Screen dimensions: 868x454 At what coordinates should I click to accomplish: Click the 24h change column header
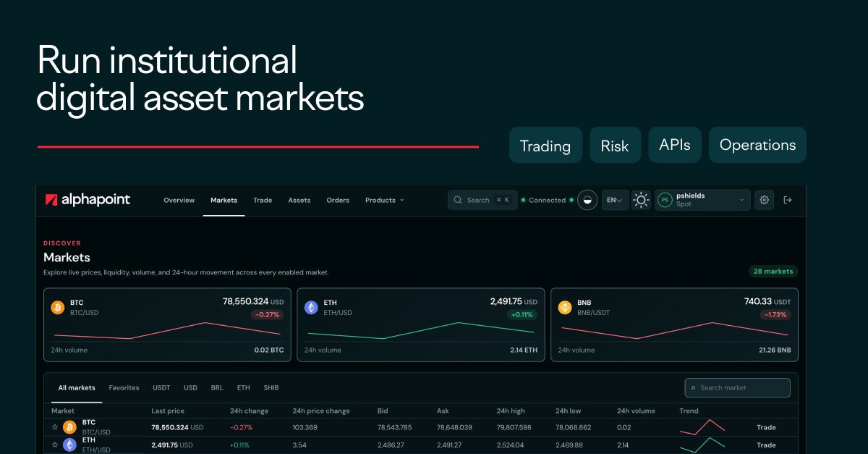249,411
